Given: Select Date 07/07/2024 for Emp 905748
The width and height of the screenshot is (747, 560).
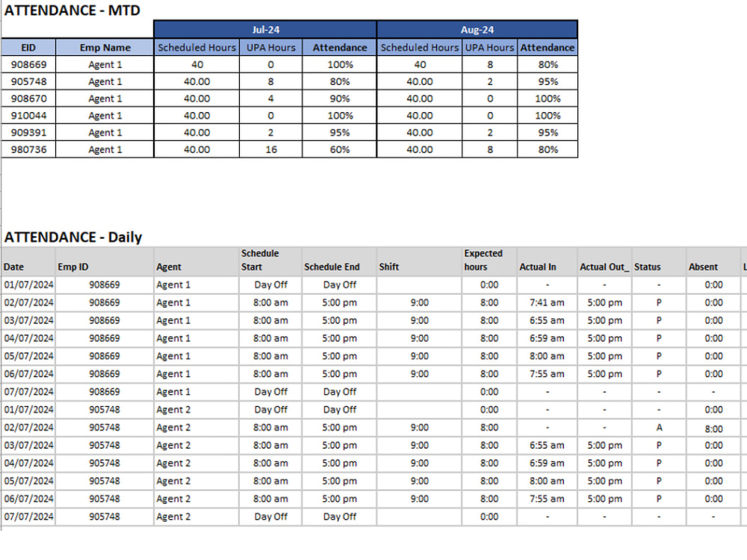Looking at the screenshot, I should pyautogui.click(x=28, y=517).
